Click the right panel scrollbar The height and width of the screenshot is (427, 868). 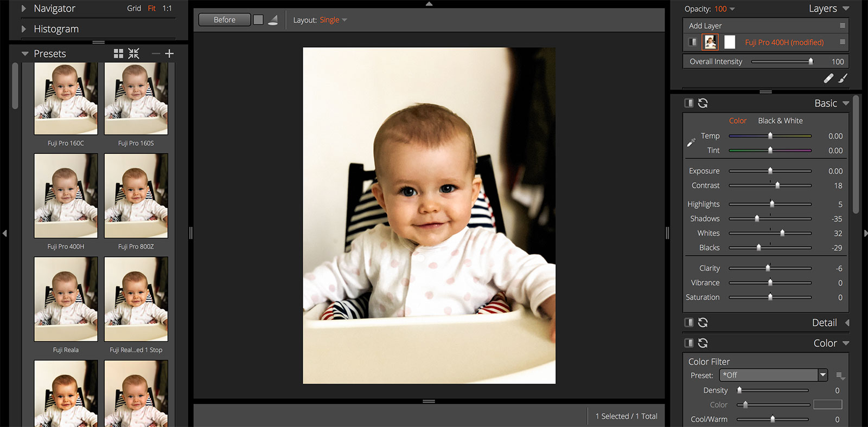pos(856,154)
